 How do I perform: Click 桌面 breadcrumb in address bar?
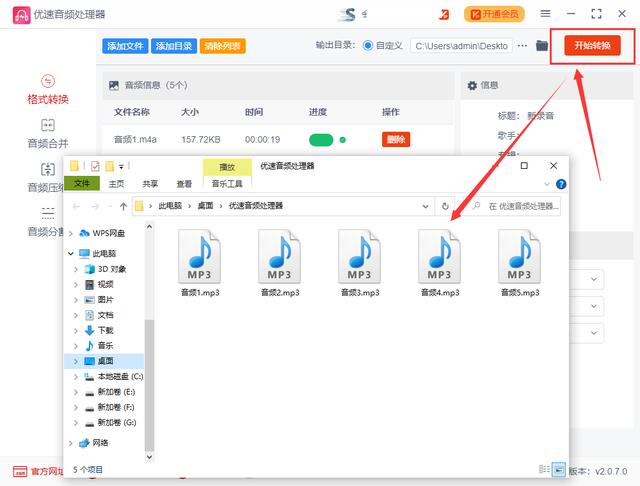click(x=205, y=206)
